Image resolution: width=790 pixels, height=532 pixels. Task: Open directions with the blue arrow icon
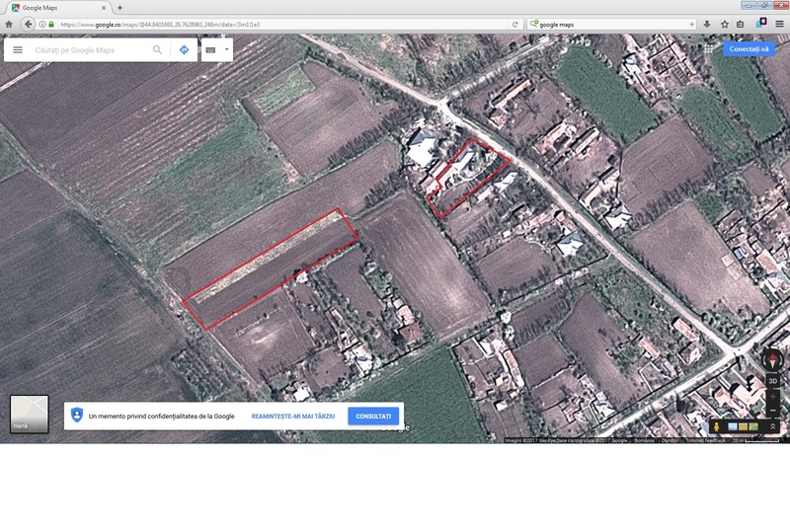[184, 49]
